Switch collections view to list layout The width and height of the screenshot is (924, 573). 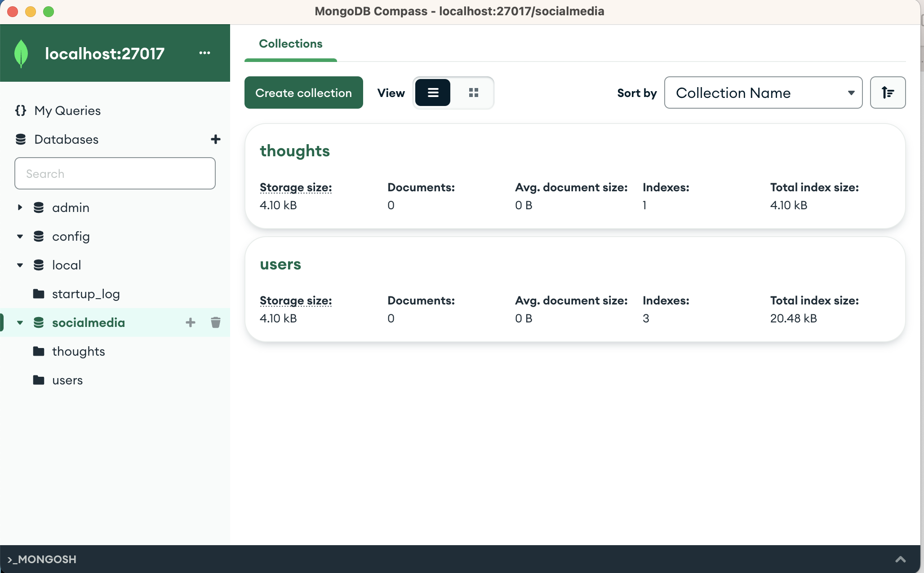click(432, 93)
